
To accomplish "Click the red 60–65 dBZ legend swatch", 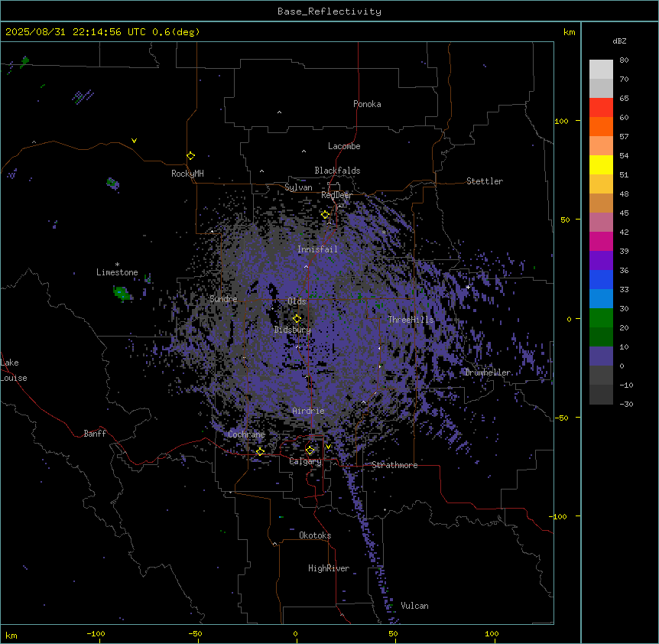I will [x=601, y=108].
